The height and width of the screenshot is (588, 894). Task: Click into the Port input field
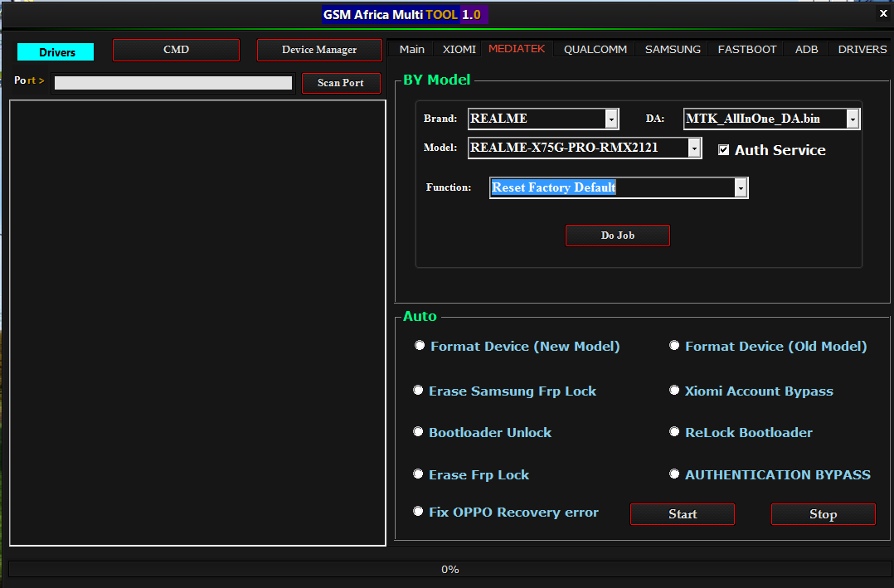click(x=172, y=83)
